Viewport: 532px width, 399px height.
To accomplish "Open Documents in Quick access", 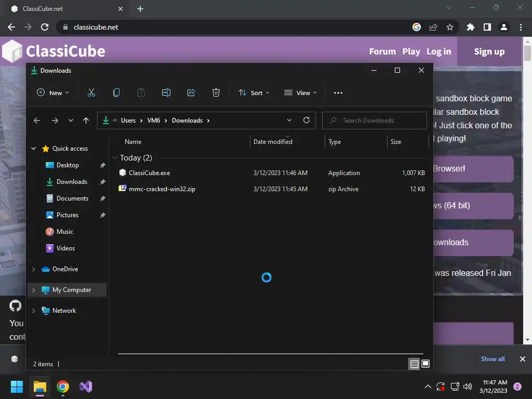I will click(72, 198).
